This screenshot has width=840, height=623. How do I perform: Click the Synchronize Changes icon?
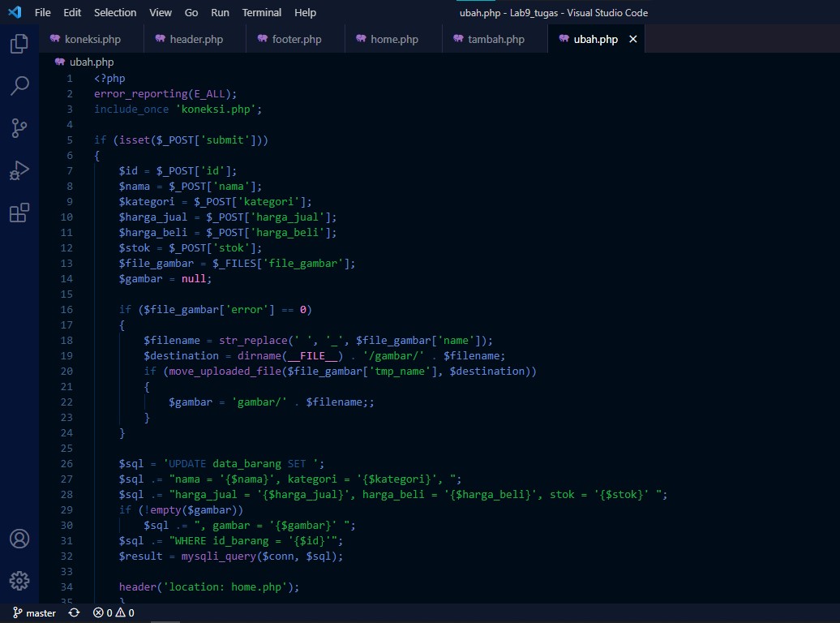click(x=74, y=612)
